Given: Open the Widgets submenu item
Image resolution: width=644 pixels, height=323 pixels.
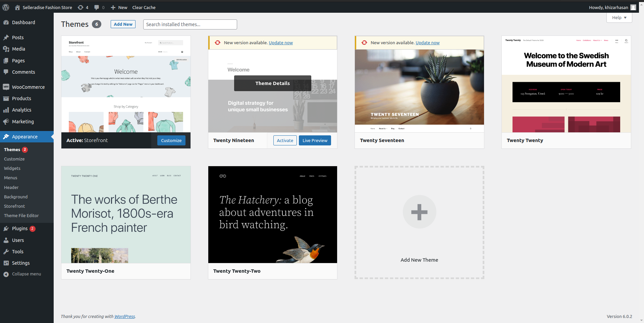Looking at the screenshot, I should pyautogui.click(x=12, y=168).
